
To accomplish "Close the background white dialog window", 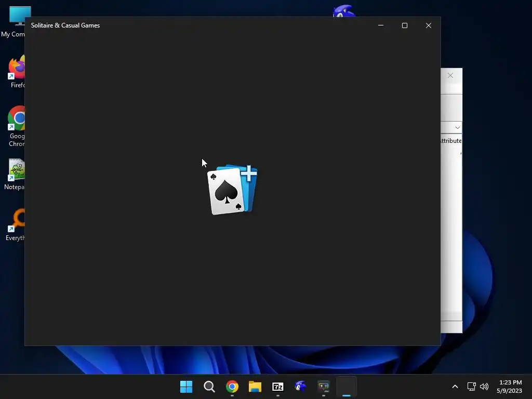I will [x=450, y=75].
